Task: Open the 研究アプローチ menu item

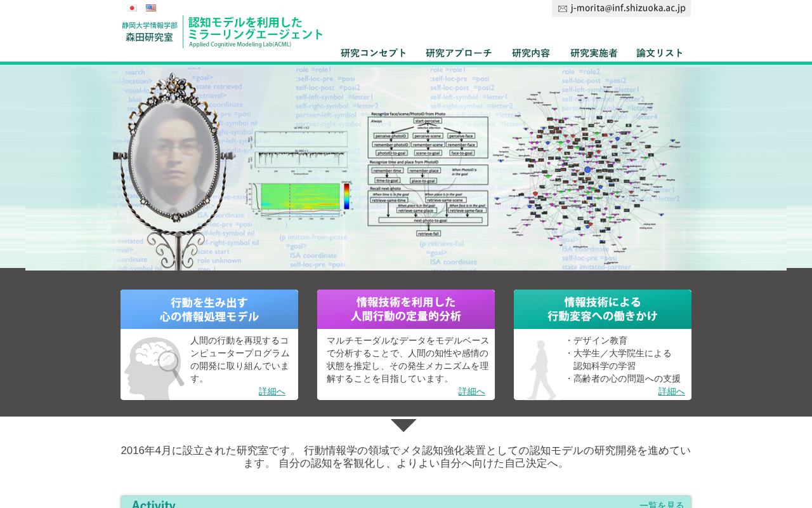Action: pos(459,53)
